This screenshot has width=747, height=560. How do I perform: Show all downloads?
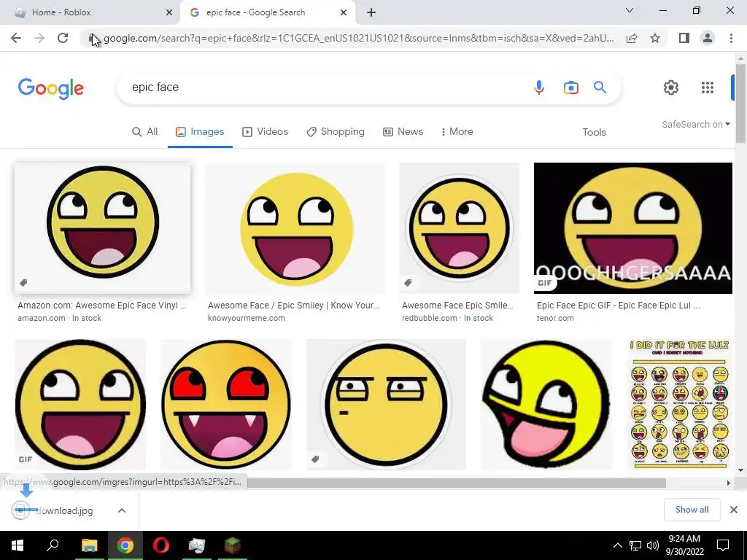pyautogui.click(x=692, y=510)
